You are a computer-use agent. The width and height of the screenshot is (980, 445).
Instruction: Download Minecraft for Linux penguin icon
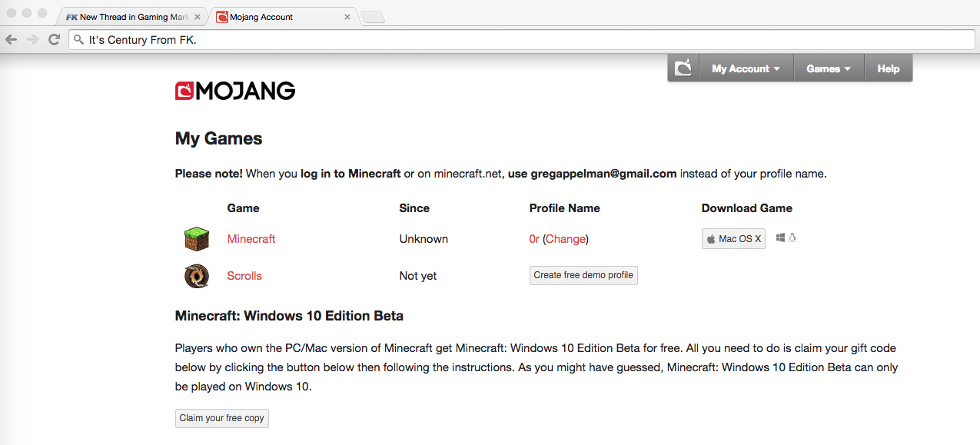[792, 238]
